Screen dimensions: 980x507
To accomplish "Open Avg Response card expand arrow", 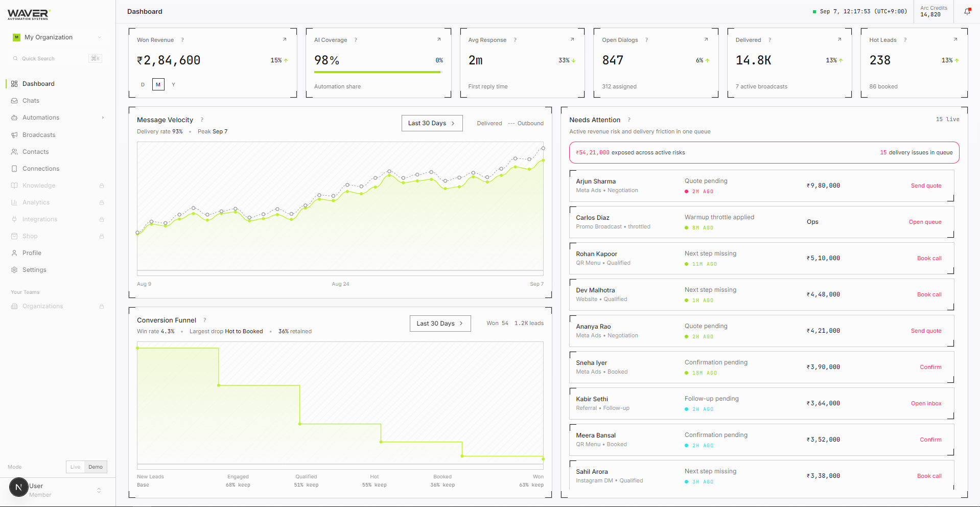I will click(572, 39).
